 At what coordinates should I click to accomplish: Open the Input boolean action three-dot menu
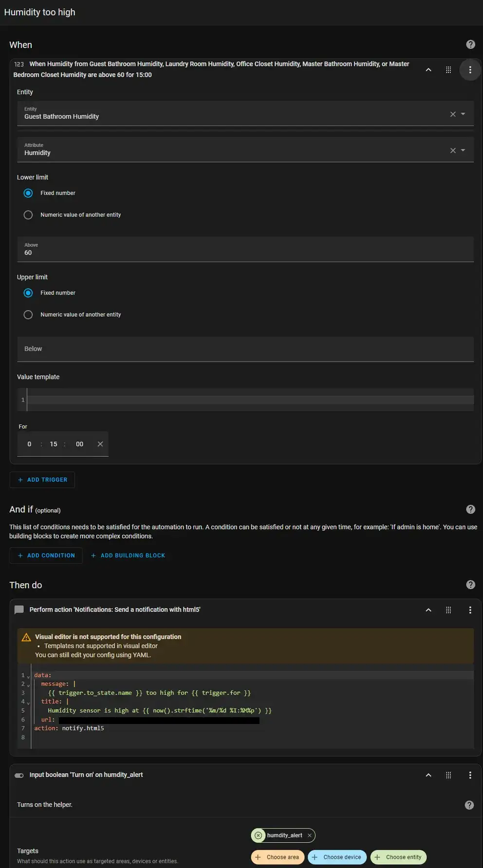click(x=470, y=775)
